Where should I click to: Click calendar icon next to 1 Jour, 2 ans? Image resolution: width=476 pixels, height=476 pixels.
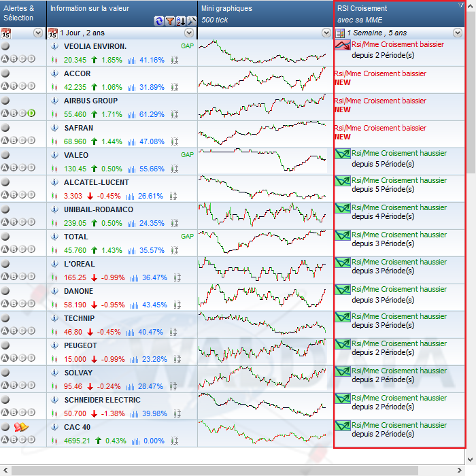click(x=53, y=33)
